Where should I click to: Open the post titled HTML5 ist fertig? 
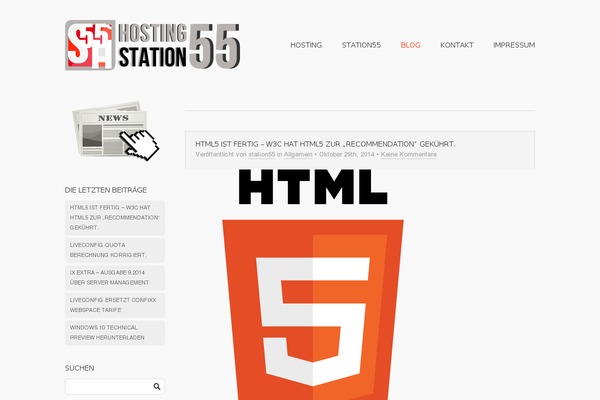pyautogui.click(x=325, y=144)
